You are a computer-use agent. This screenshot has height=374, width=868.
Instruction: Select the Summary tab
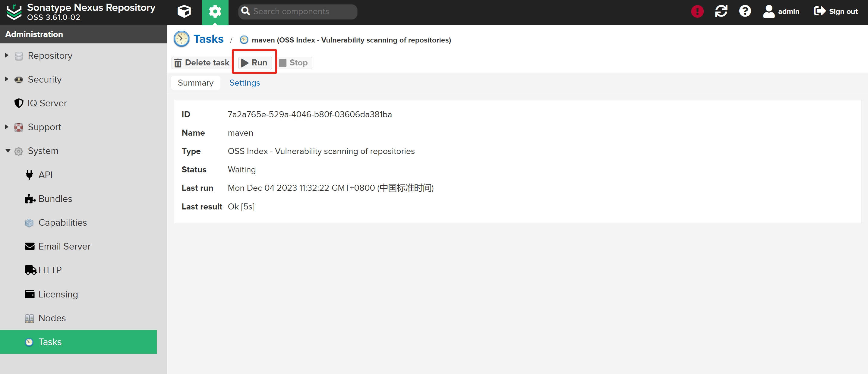point(195,83)
